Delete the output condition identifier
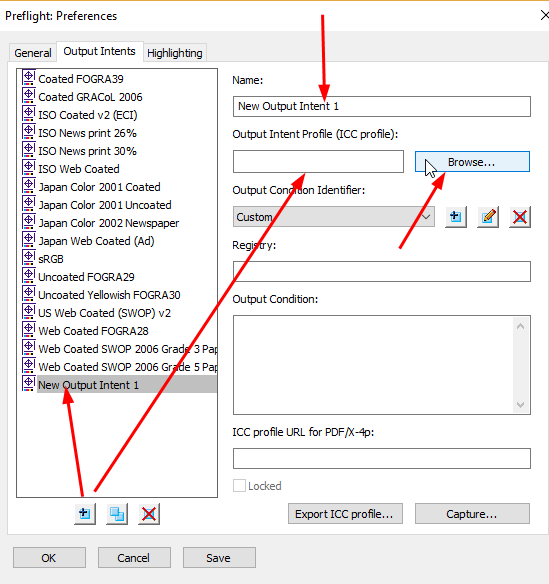This screenshot has width=549, height=584. 520,217
